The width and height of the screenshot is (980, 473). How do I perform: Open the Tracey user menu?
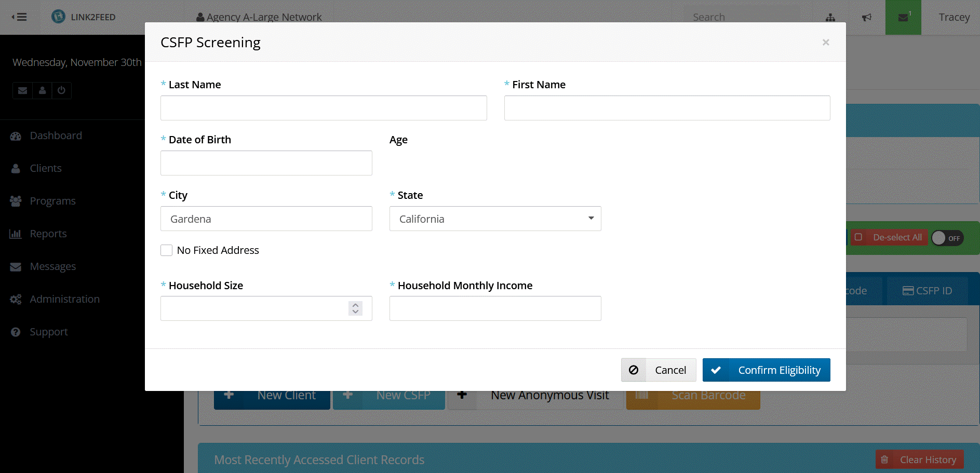coord(954,17)
